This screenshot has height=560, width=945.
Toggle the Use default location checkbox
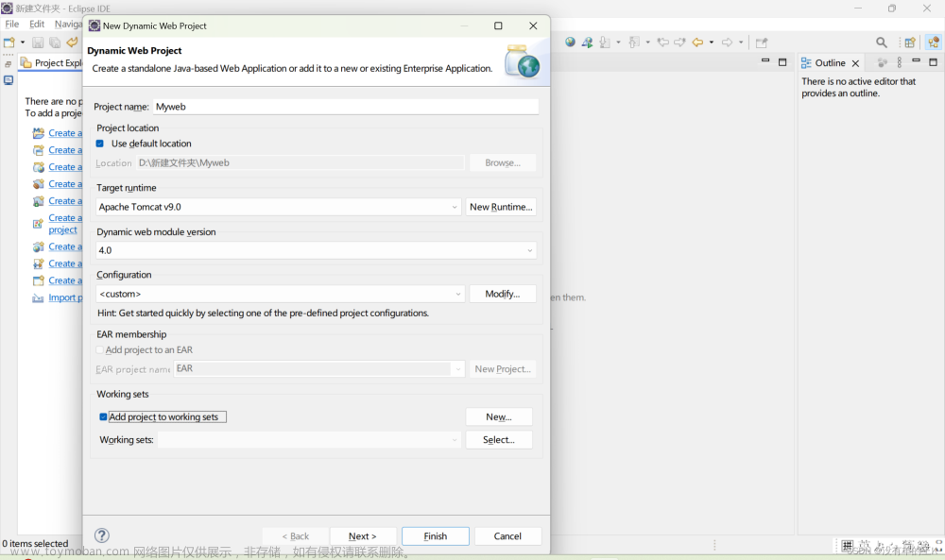coord(100,144)
